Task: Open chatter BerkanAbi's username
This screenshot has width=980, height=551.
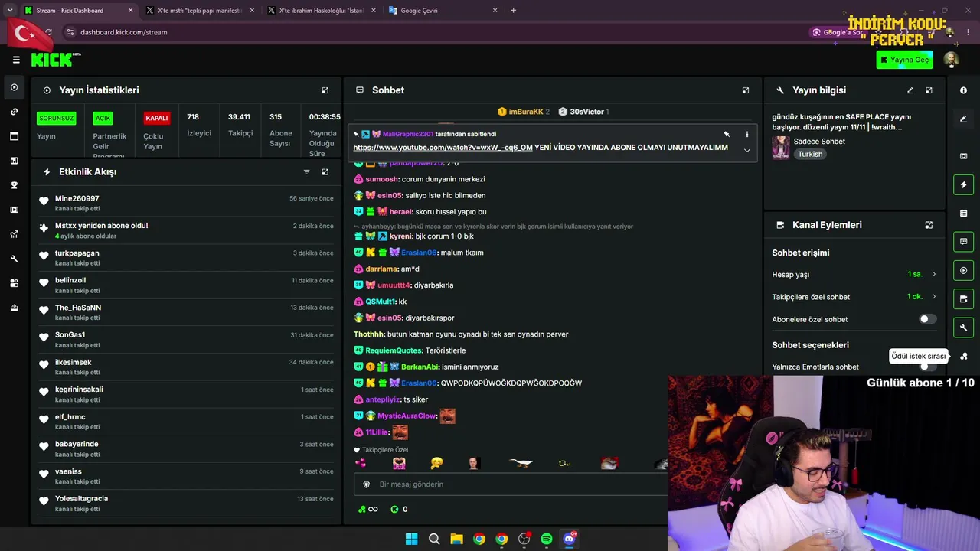Action: tap(420, 367)
